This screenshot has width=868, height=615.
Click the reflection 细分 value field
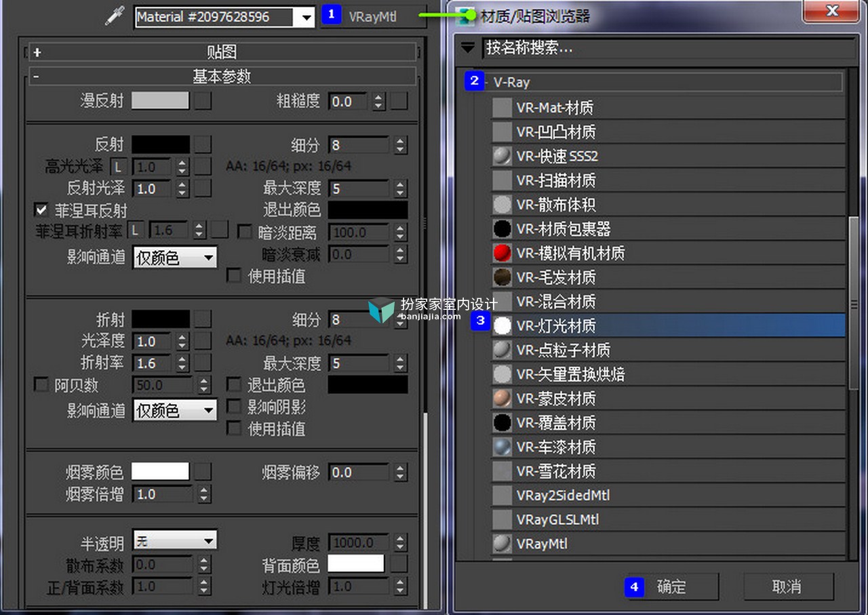click(x=359, y=145)
